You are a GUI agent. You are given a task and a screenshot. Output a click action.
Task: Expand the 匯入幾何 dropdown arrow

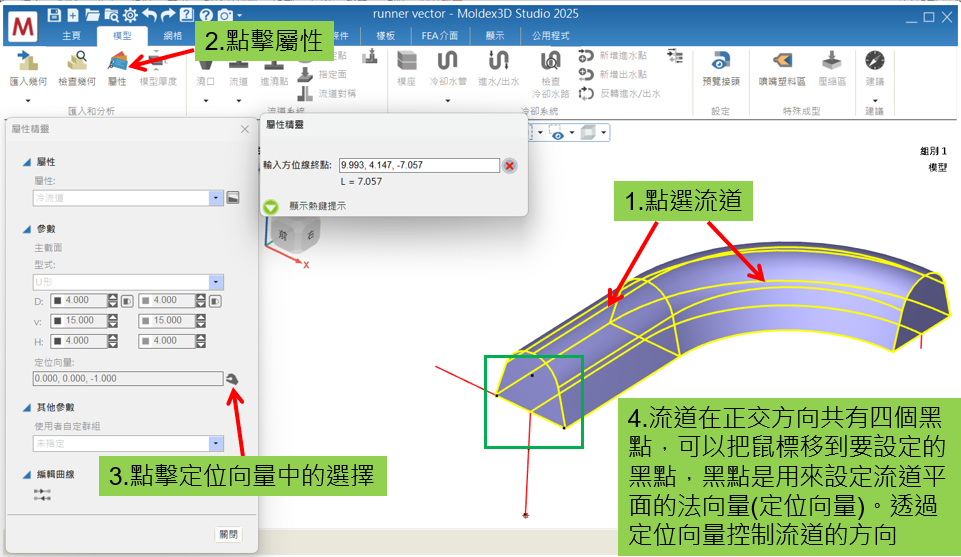[28, 100]
